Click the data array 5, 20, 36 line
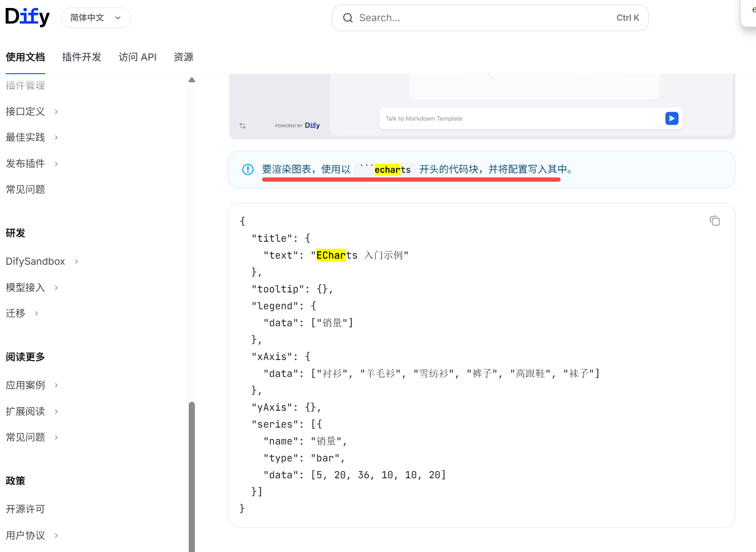 (355, 475)
